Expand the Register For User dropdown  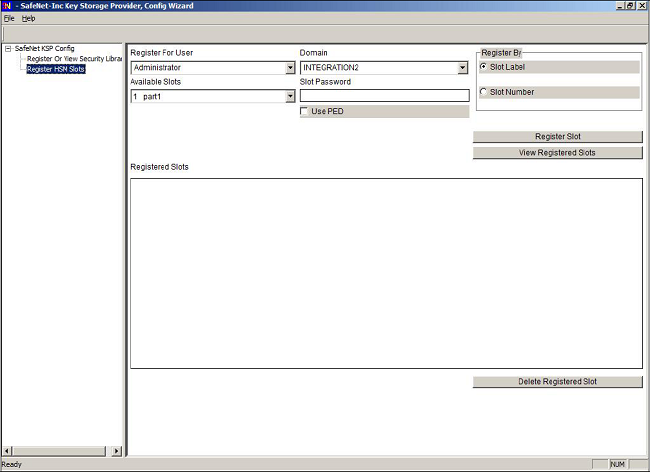click(290, 68)
